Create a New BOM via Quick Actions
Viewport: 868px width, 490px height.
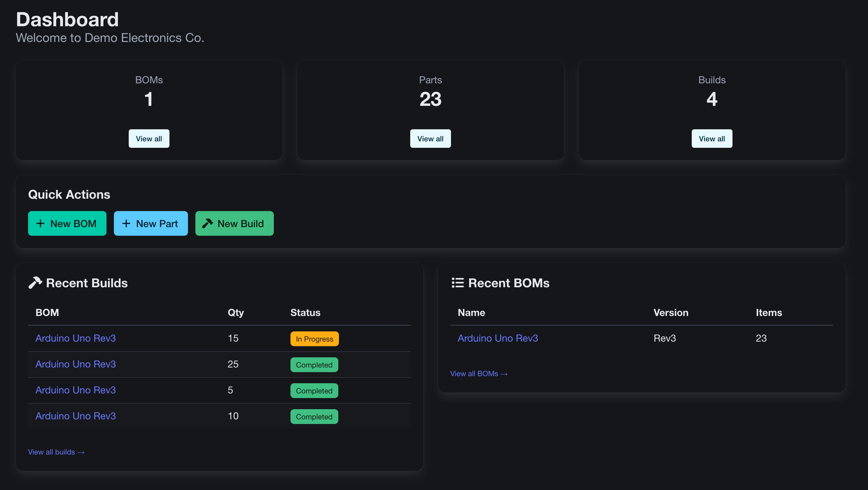coord(67,223)
